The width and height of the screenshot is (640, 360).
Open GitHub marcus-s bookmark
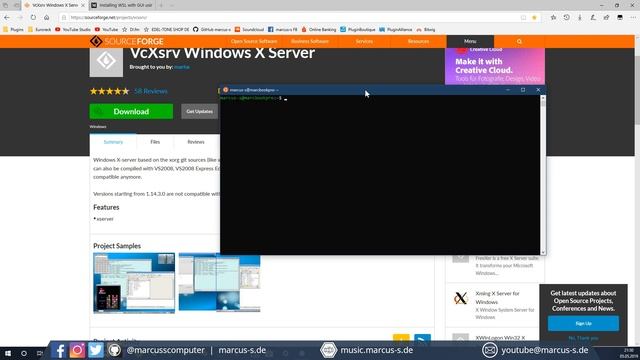click(x=211, y=29)
